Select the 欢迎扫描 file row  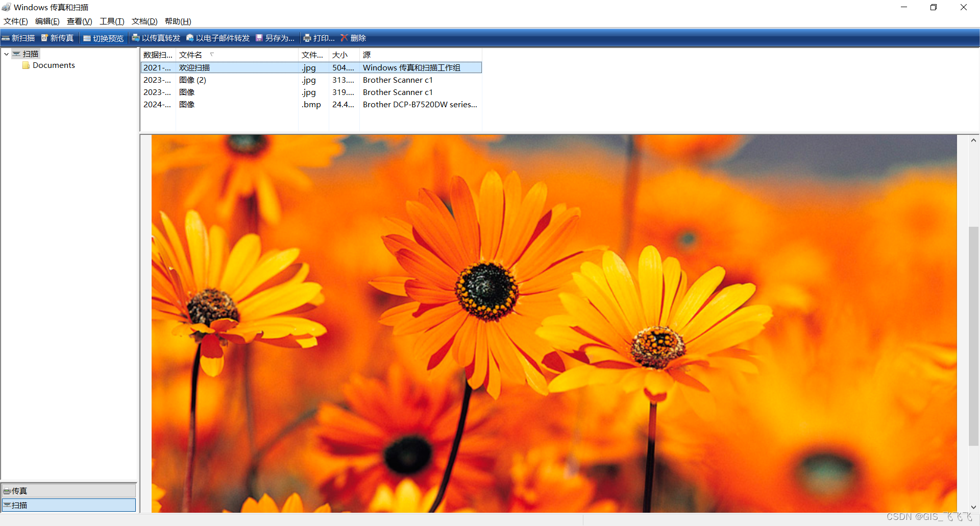point(311,67)
